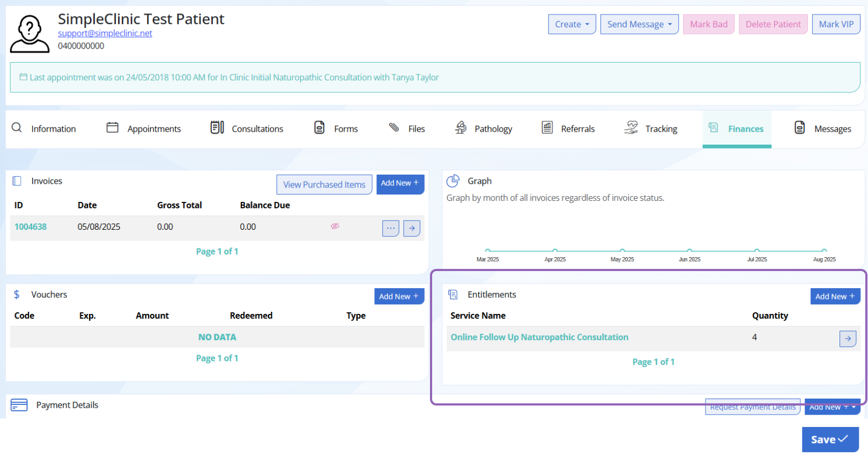Click Page 1 of 1 under Vouchers

217,358
